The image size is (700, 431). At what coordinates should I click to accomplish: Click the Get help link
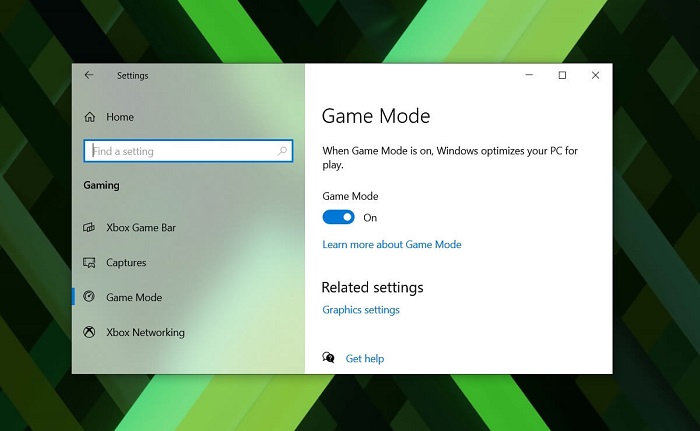[x=365, y=358]
